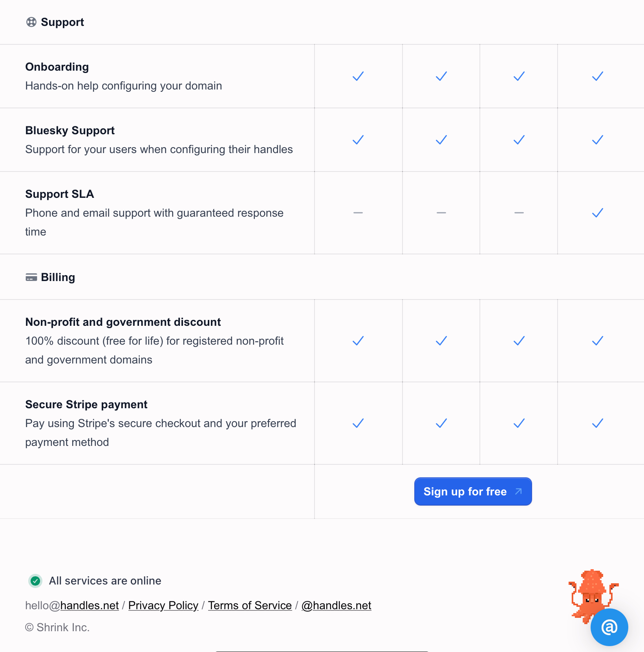This screenshot has width=644, height=652.
Task: Click the All services are online text
Action: coord(105,581)
